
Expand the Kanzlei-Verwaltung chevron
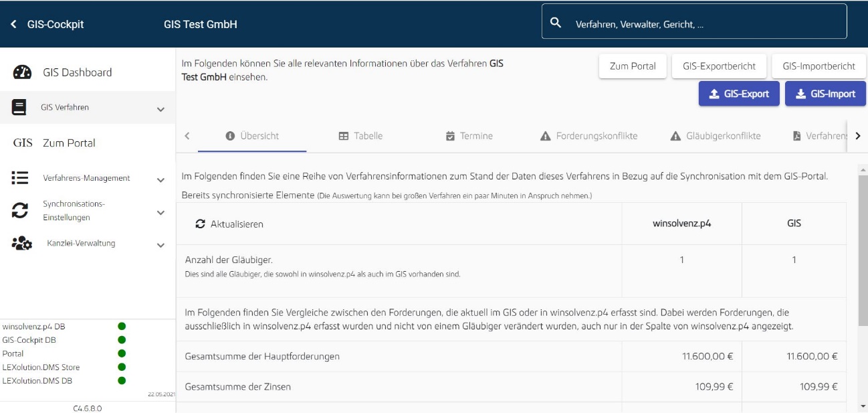pyautogui.click(x=160, y=245)
